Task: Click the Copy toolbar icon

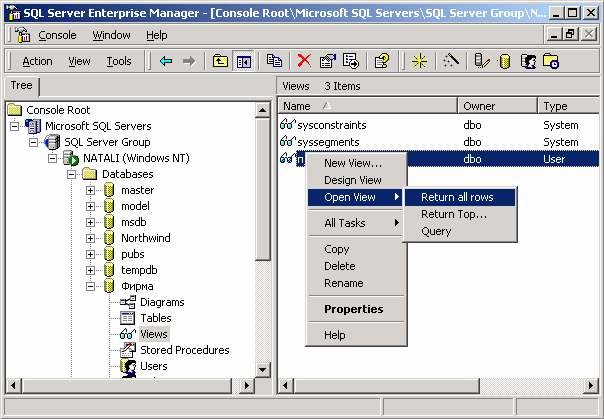Action: [x=274, y=61]
